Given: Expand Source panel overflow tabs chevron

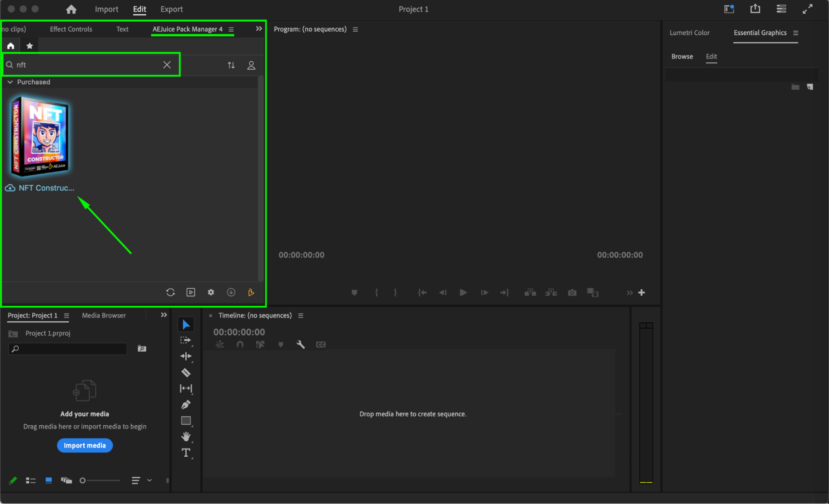Looking at the screenshot, I should point(259,29).
